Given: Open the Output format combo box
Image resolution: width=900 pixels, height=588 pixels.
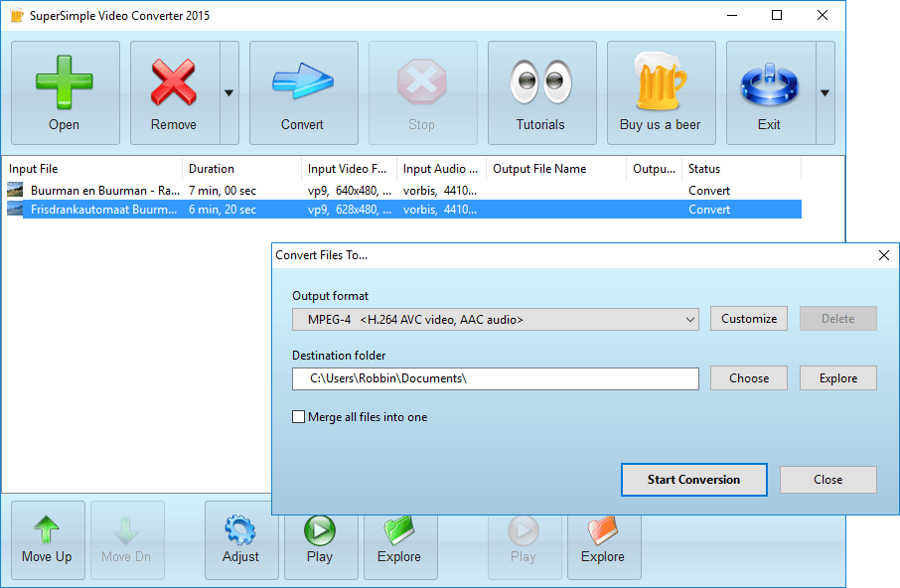Looking at the screenshot, I should (496, 320).
